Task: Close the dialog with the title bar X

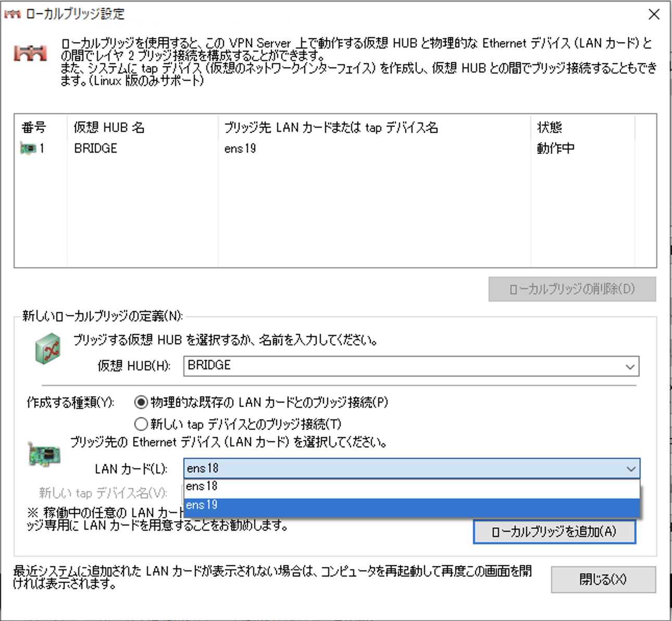Action: pyautogui.click(x=654, y=14)
